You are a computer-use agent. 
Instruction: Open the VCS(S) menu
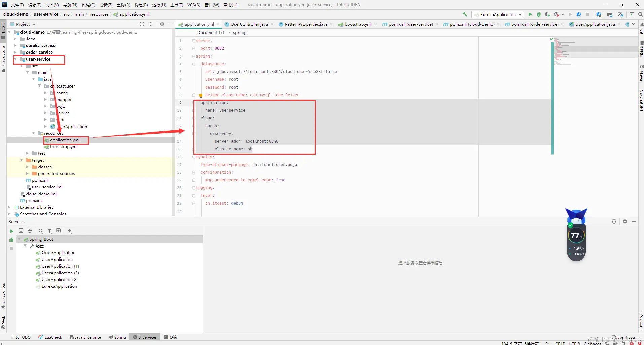click(194, 5)
